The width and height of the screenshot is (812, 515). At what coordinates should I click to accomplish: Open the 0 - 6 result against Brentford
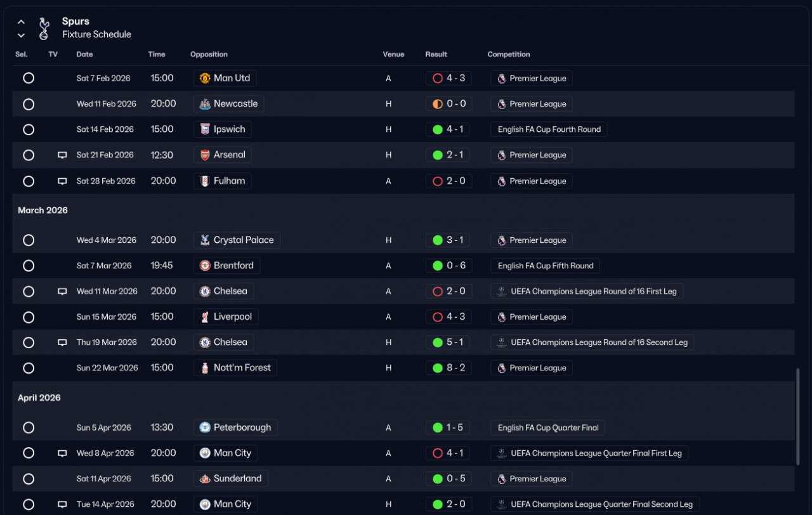click(x=449, y=266)
